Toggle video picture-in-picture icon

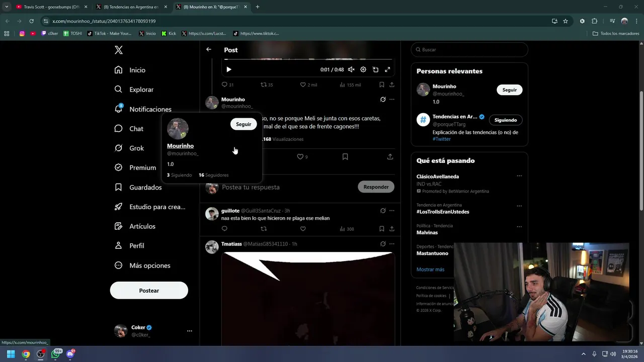tap(375, 70)
